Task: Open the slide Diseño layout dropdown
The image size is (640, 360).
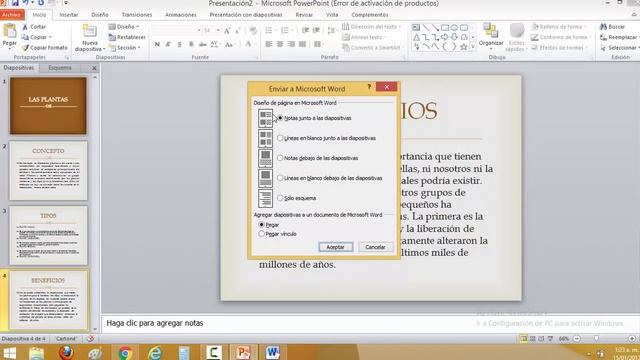Action: pos(124,27)
